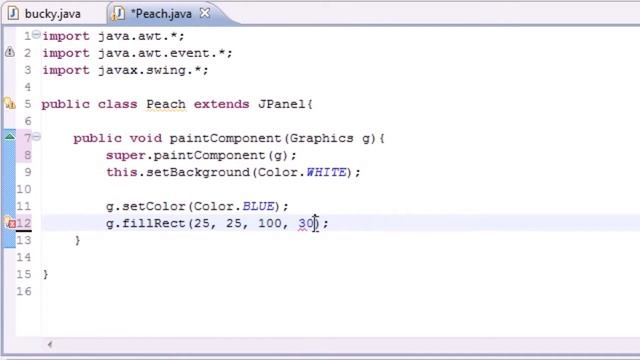
Task: Click the setBackground call on line 9
Action: 198,172
